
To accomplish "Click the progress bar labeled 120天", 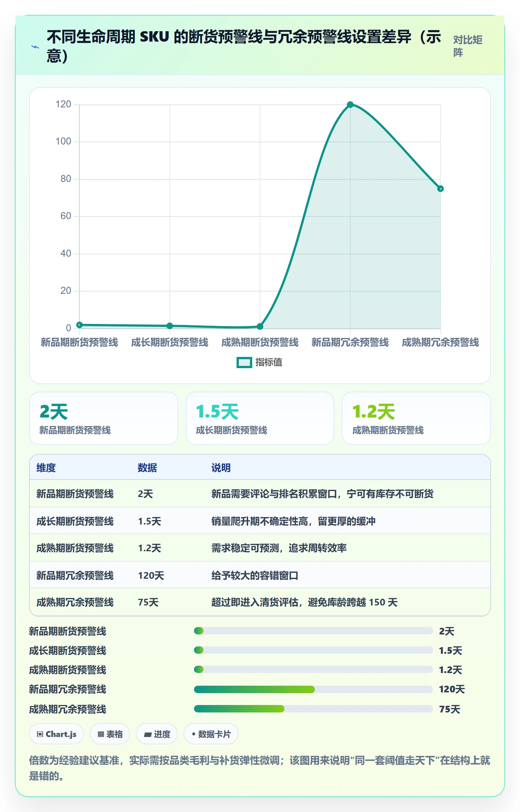I will [x=313, y=689].
